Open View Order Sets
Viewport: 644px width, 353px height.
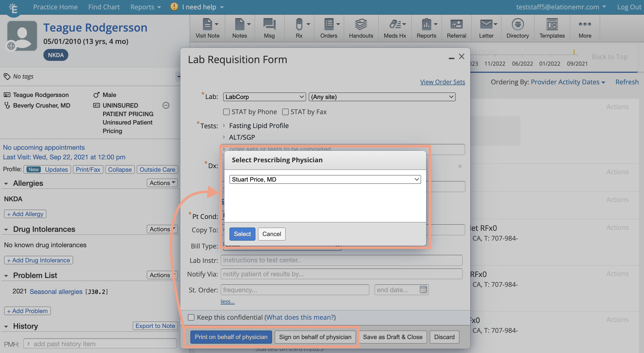point(443,82)
